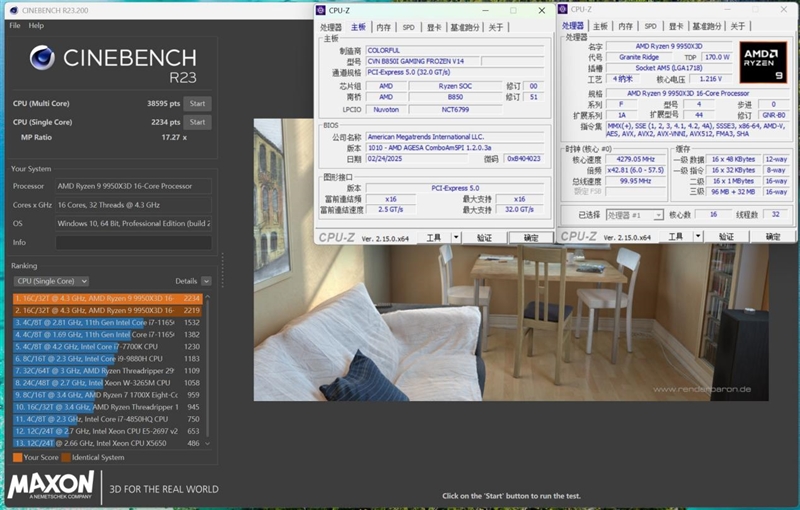Click the MAXON logo at bottom left
This screenshot has height=510, width=800.
pos(51,485)
